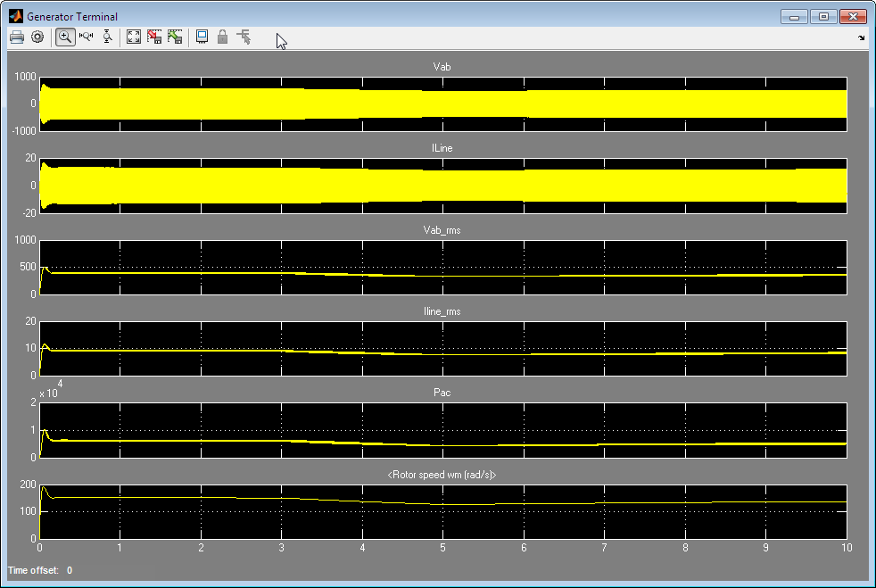
Task: Click the Autoscale axes icon
Action: tap(134, 37)
